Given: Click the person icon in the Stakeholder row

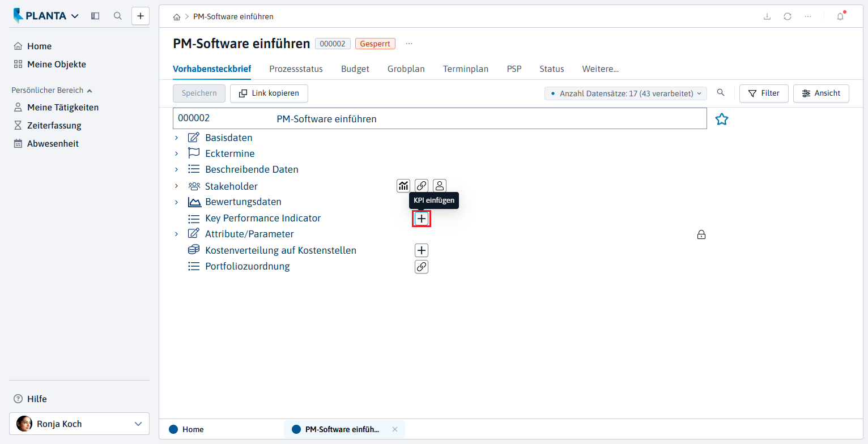Looking at the screenshot, I should (x=440, y=186).
